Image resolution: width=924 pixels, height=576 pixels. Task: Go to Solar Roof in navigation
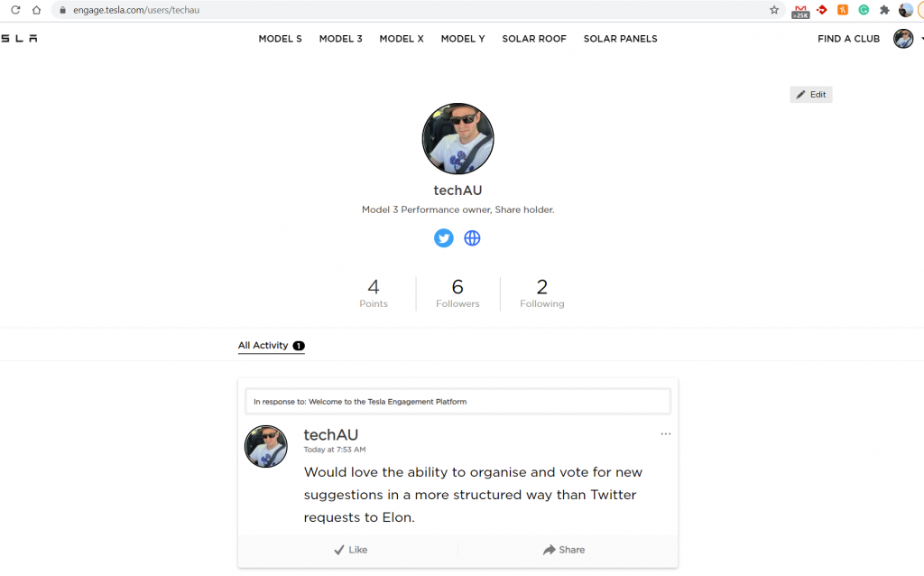534,39
